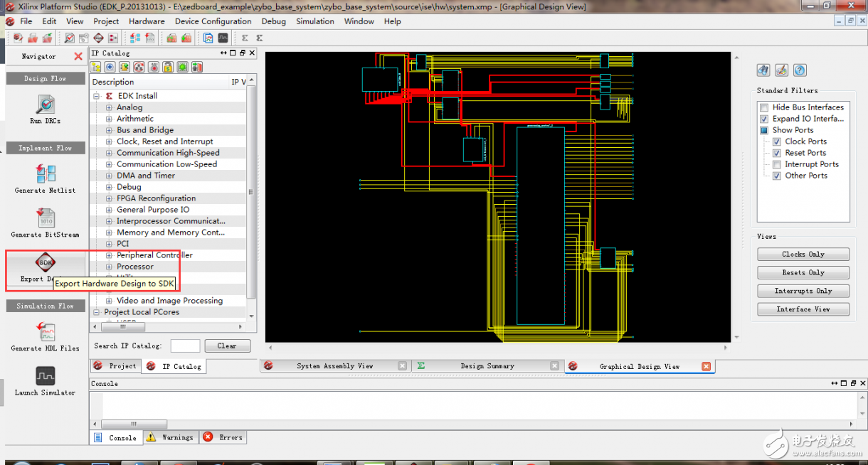Click the Generate BitStream icon

(46, 218)
